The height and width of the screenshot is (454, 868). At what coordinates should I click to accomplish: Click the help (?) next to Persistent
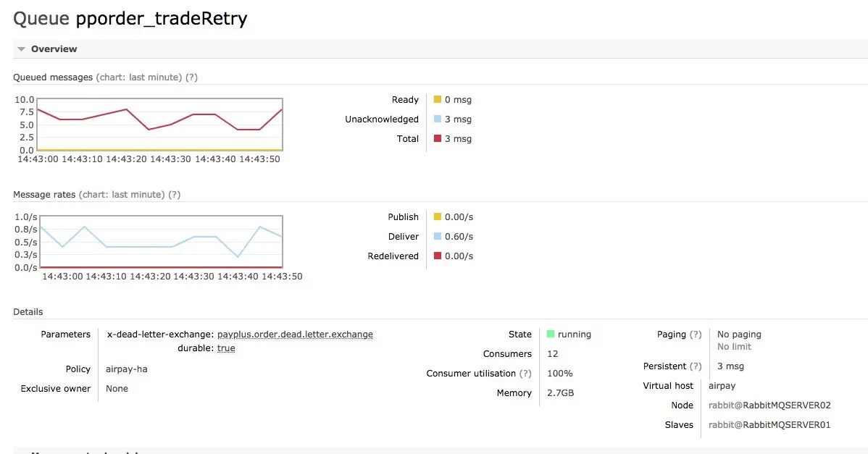click(x=696, y=366)
